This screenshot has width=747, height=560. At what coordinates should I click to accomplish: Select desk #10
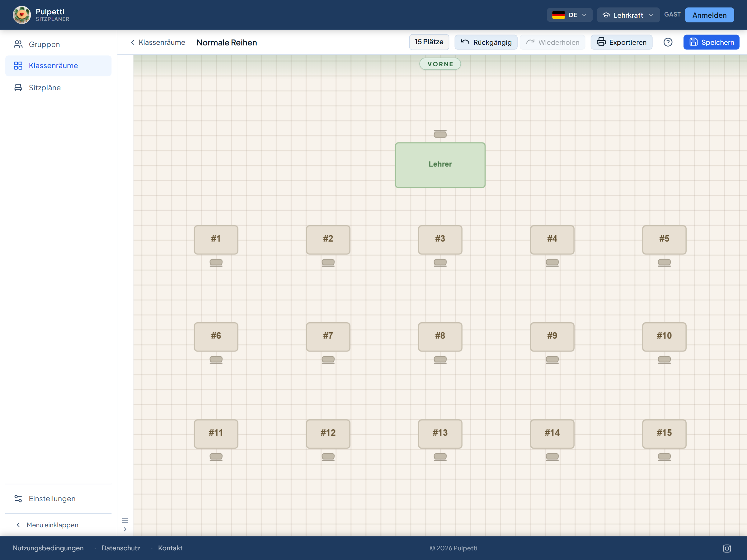tap(664, 337)
